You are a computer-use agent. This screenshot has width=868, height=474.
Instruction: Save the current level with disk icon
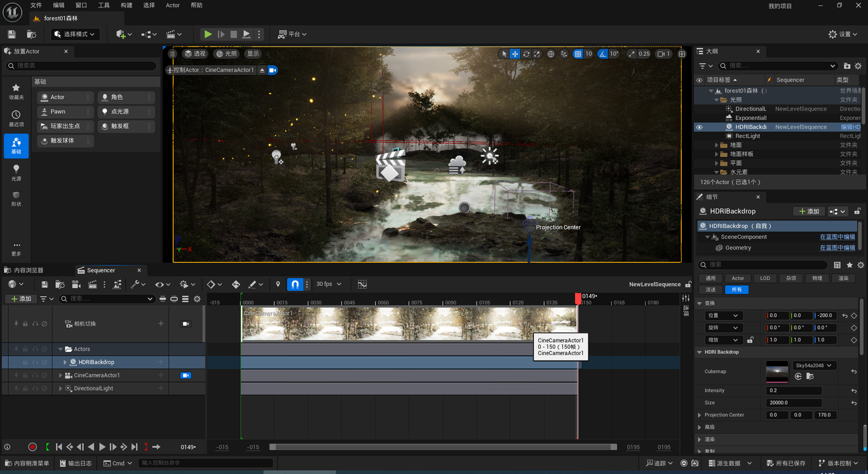[11, 34]
